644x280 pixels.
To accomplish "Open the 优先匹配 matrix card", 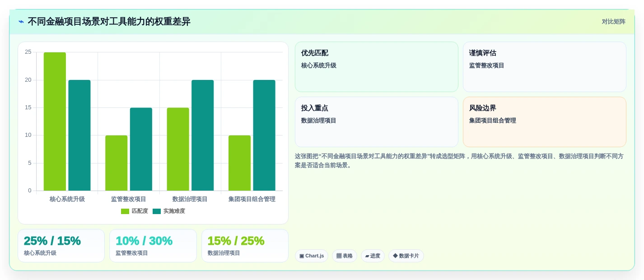I will [377, 67].
